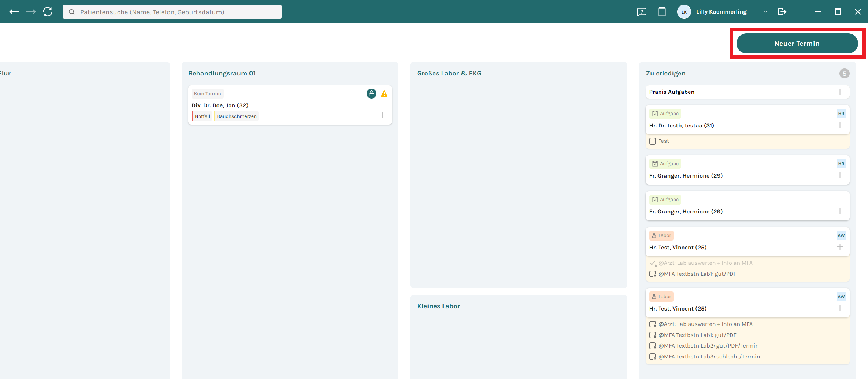Viewport: 868px width, 379px height.
Task: Select the Behandlungsraum 01 column header
Action: click(x=222, y=73)
